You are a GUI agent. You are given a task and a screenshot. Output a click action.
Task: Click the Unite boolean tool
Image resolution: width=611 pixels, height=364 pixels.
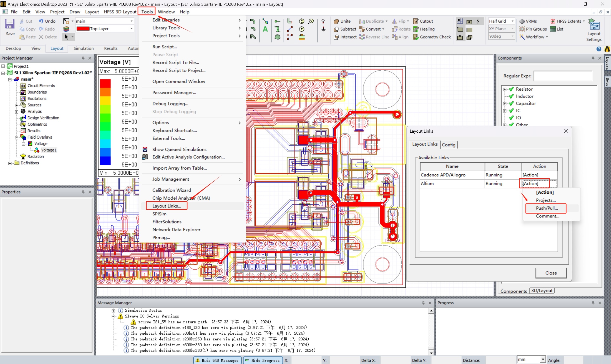click(336, 21)
